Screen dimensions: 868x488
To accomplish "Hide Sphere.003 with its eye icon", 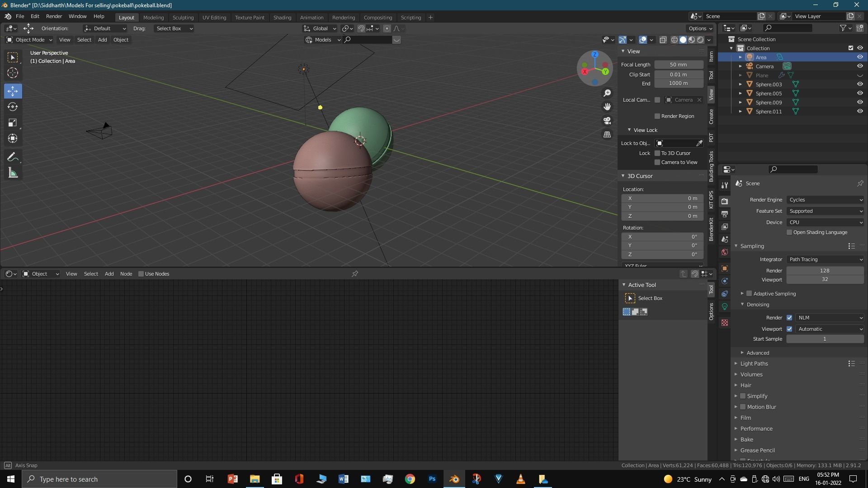I will (x=860, y=84).
